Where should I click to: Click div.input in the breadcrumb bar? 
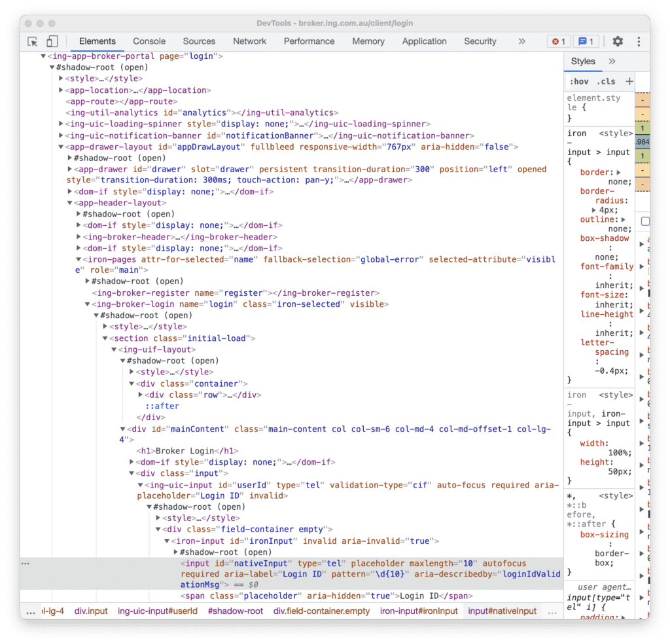91,611
